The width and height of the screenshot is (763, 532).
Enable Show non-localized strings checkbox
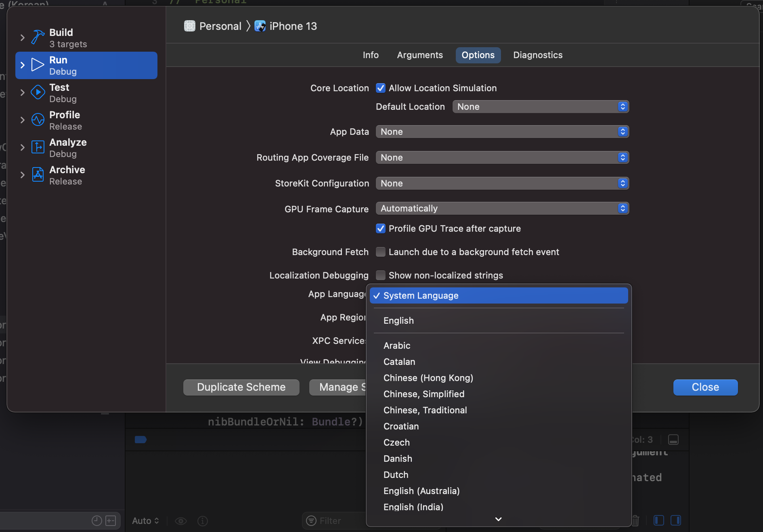pyautogui.click(x=380, y=275)
